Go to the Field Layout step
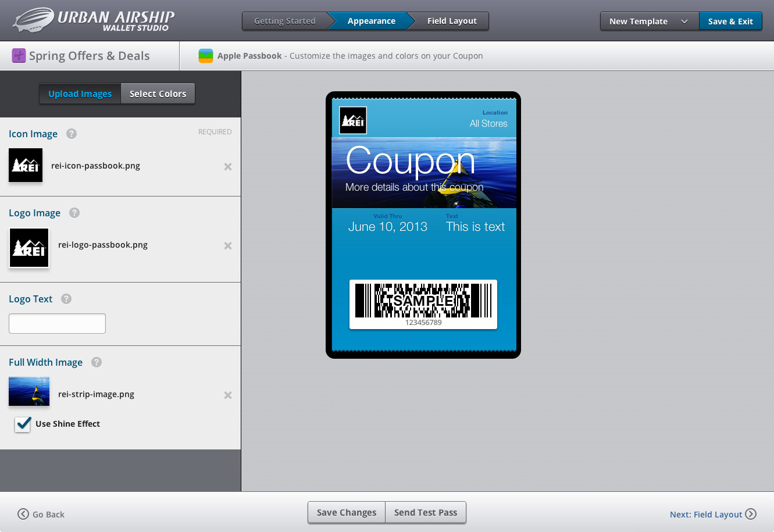774x532 pixels. tap(452, 21)
